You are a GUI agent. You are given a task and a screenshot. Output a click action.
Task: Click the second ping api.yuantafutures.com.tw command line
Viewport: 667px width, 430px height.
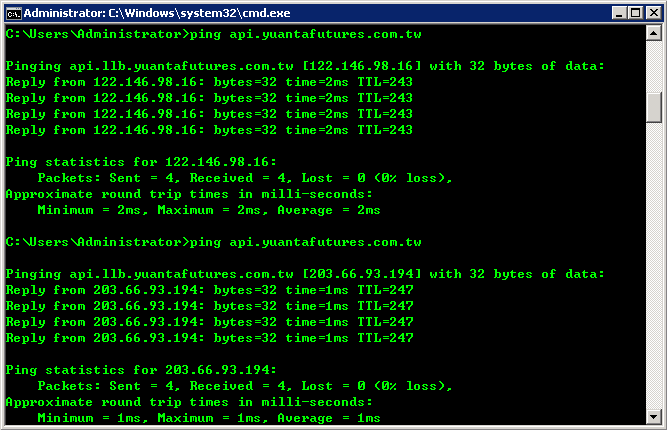click(214, 242)
